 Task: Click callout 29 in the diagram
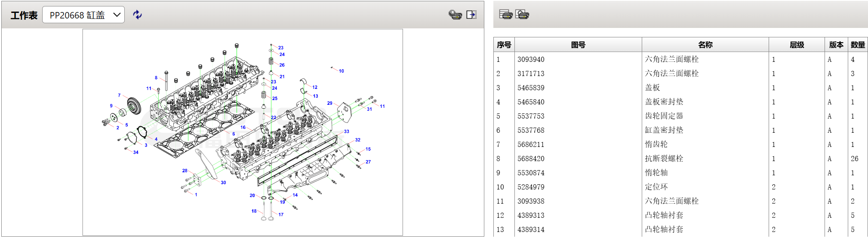coord(329,103)
